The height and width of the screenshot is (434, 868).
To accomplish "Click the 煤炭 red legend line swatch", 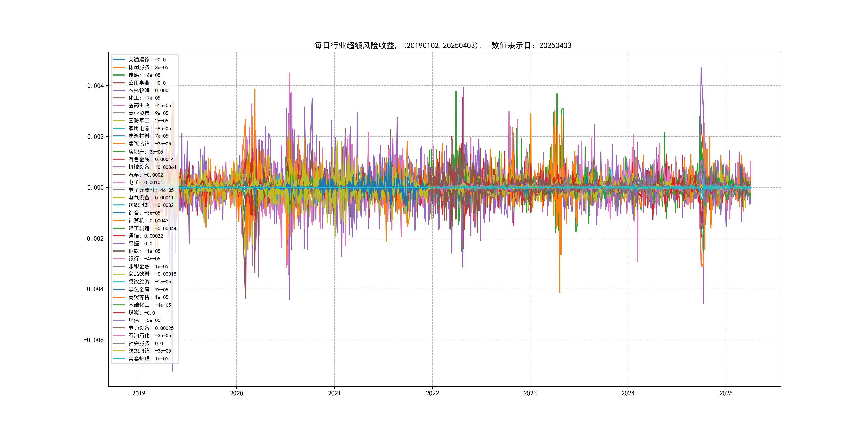I will point(119,313).
